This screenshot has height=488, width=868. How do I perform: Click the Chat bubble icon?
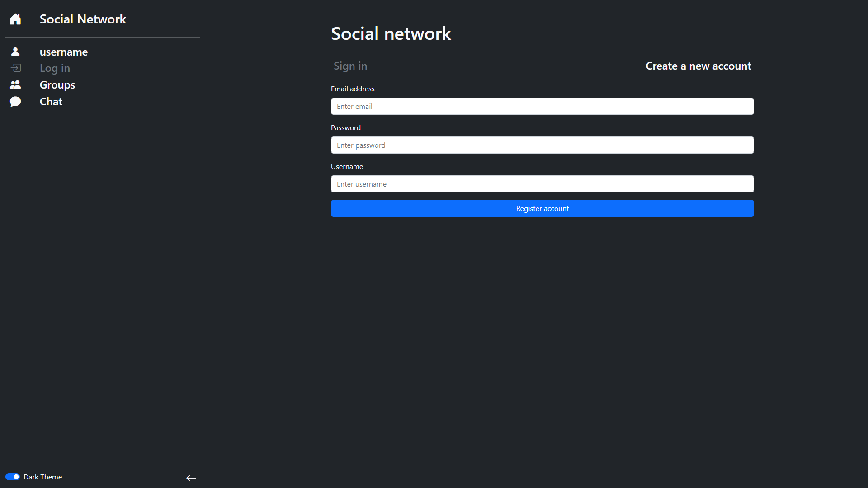pos(15,101)
